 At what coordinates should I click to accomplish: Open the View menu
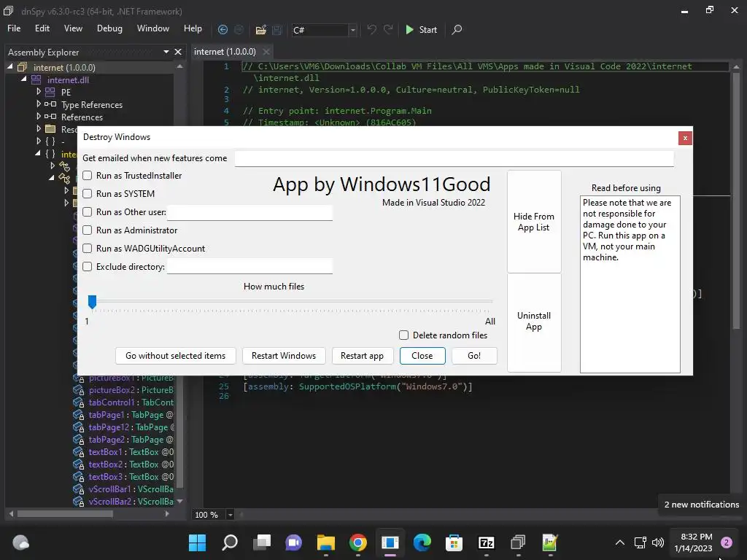(73, 28)
